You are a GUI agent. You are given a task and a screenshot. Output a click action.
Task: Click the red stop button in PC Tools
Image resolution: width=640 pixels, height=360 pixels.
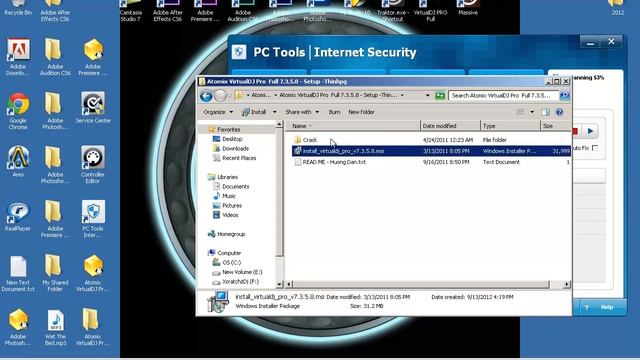pos(575,131)
